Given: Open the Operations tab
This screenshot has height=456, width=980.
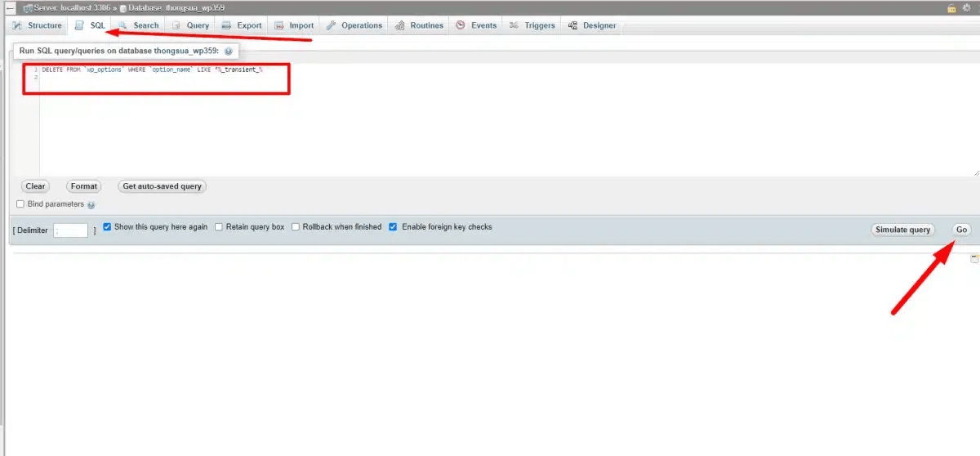Looking at the screenshot, I should click(354, 25).
